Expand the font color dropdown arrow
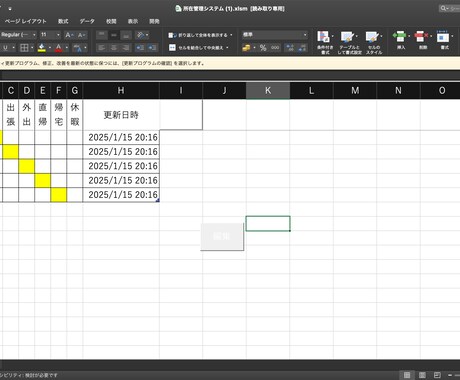The width and height of the screenshot is (460, 380). tap(67, 48)
